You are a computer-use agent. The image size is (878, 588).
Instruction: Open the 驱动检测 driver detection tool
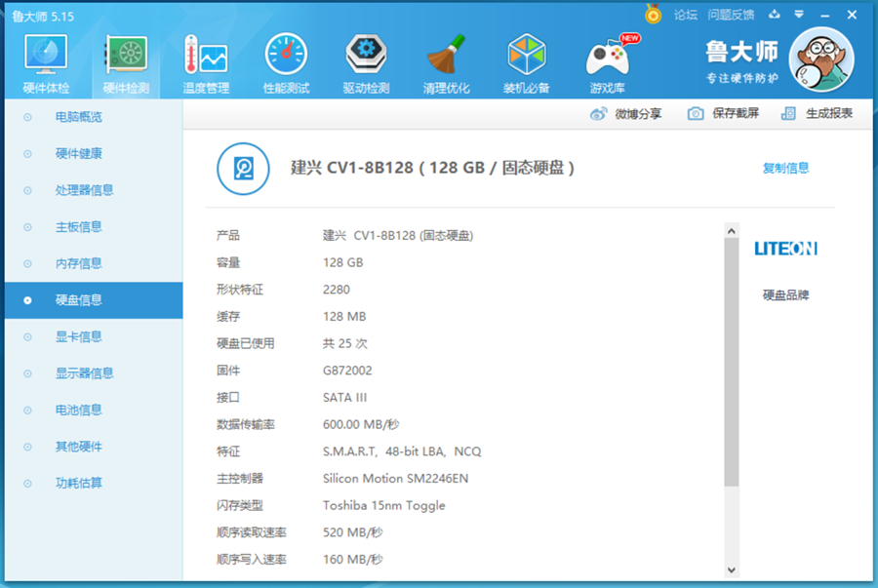coord(366,61)
